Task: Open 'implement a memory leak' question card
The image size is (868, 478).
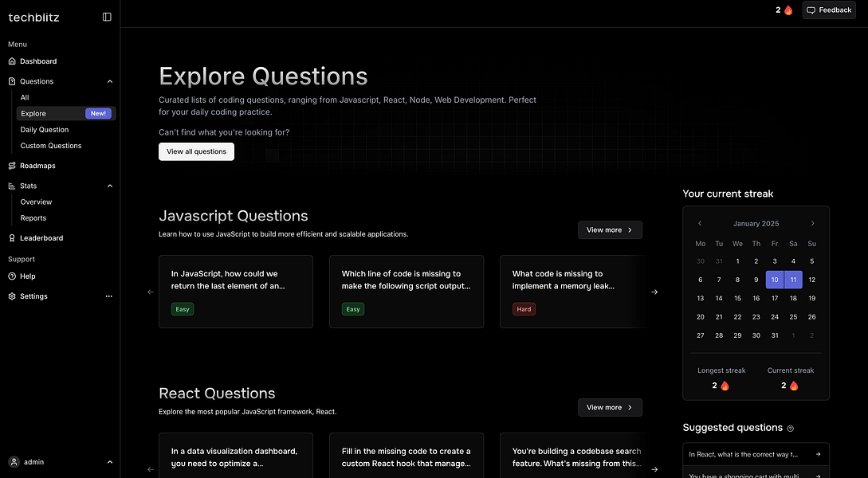Action: pos(573,292)
